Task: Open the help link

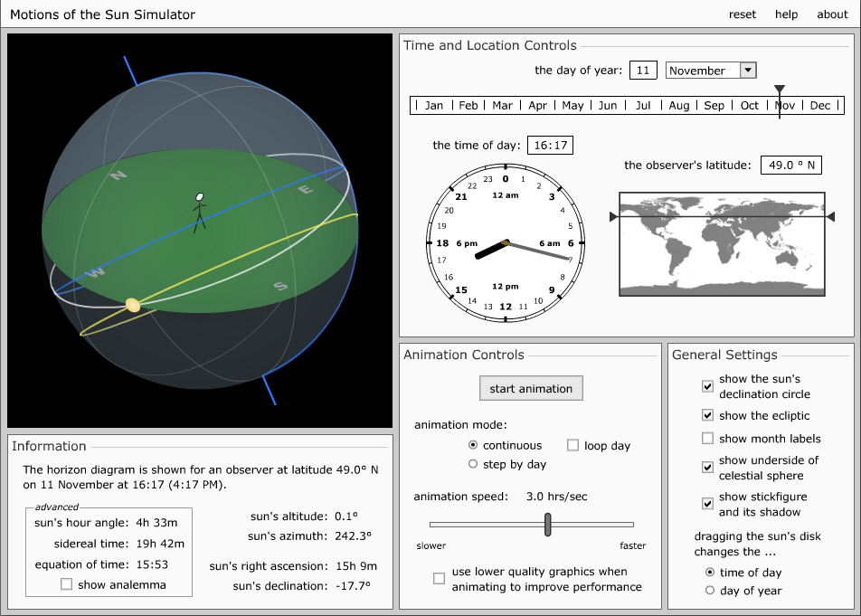Action: point(786,14)
